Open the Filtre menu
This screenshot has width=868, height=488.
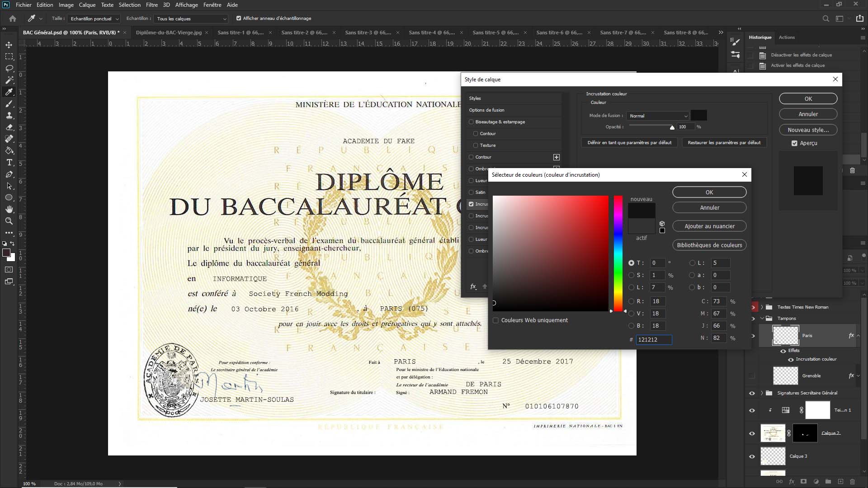point(151,5)
